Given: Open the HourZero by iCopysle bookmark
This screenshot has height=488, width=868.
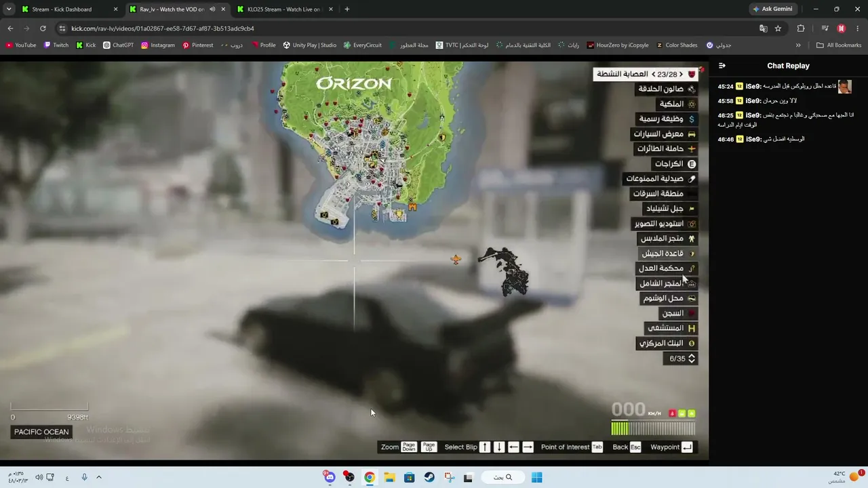Looking at the screenshot, I should [x=618, y=45].
